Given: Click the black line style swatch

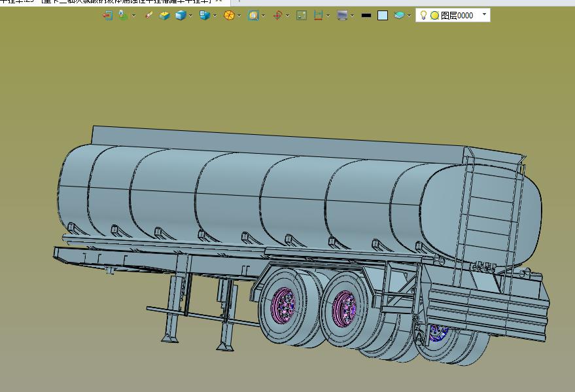Looking at the screenshot, I should 366,16.
